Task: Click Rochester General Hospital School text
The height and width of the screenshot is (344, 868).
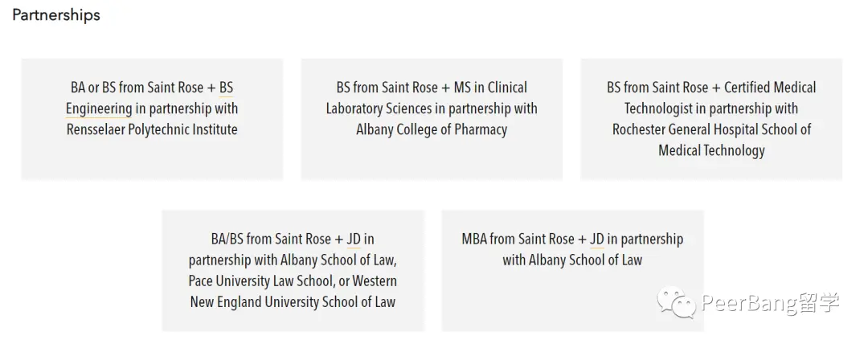Action: point(711,129)
